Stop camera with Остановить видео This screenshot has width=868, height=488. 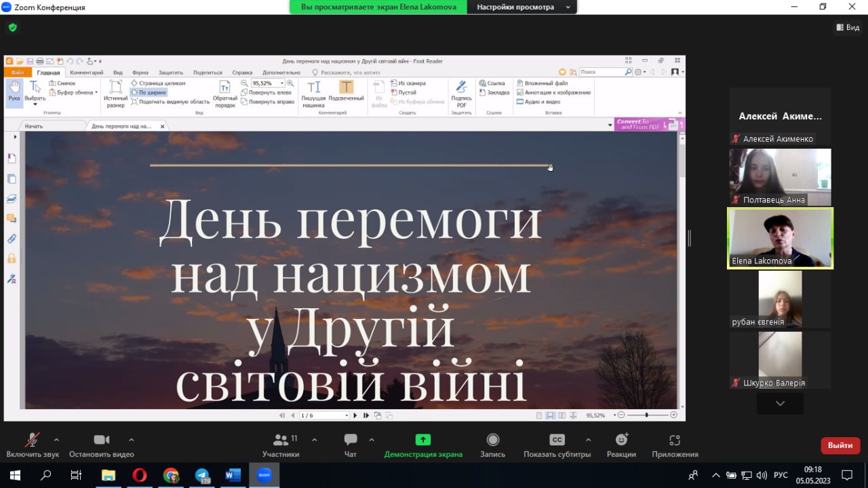[101, 445]
